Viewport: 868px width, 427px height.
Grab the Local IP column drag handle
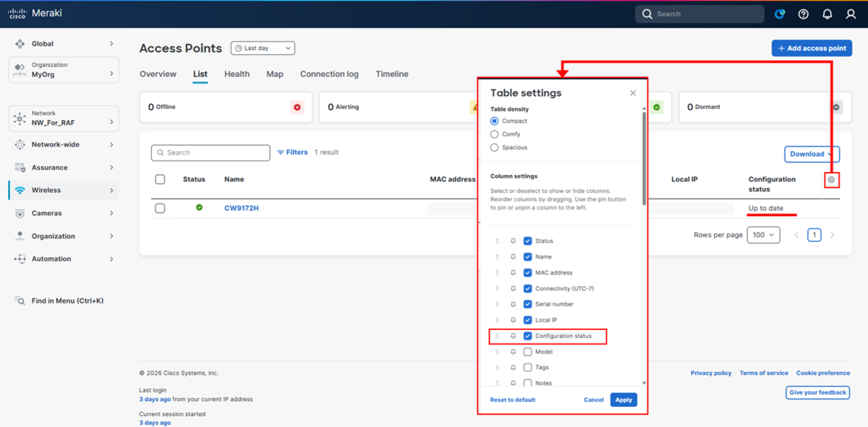pyautogui.click(x=497, y=320)
